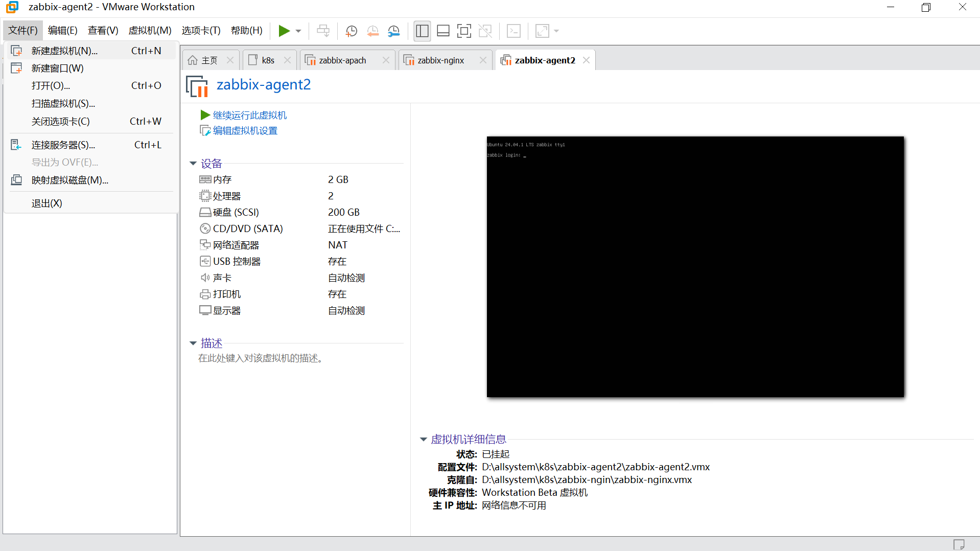Choose 连接服务器(S)... menu entry
This screenshot has height=551, width=980.
(x=91, y=145)
